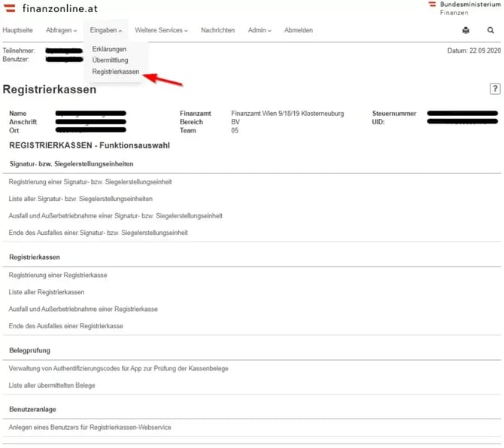Open the help question mark icon
Viewport: 504px width, 448px height.
click(495, 89)
